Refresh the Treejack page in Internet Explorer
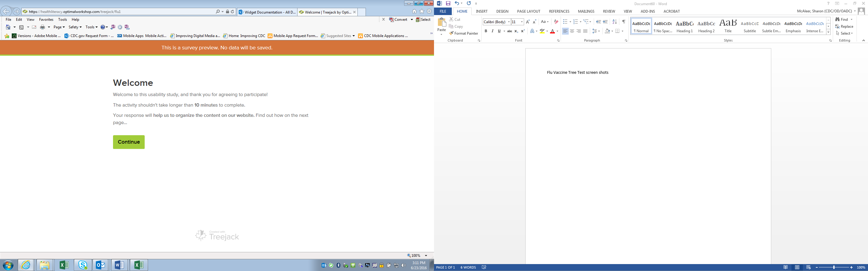This screenshot has height=271, width=868. [x=232, y=11]
